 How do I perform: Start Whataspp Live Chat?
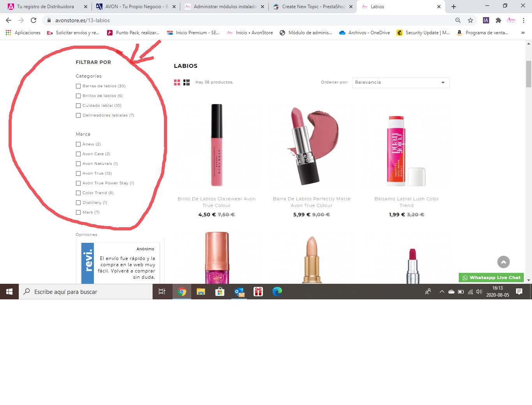(x=491, y=278)
